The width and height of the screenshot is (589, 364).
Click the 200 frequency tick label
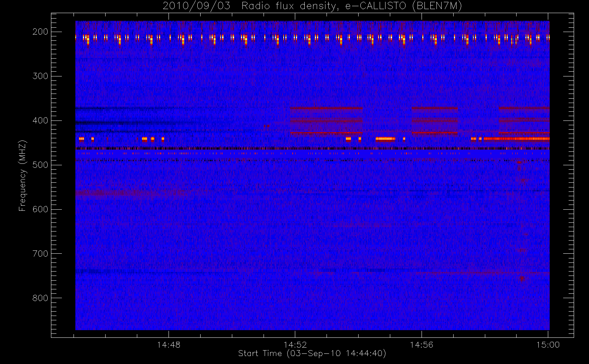pos(40,32)
